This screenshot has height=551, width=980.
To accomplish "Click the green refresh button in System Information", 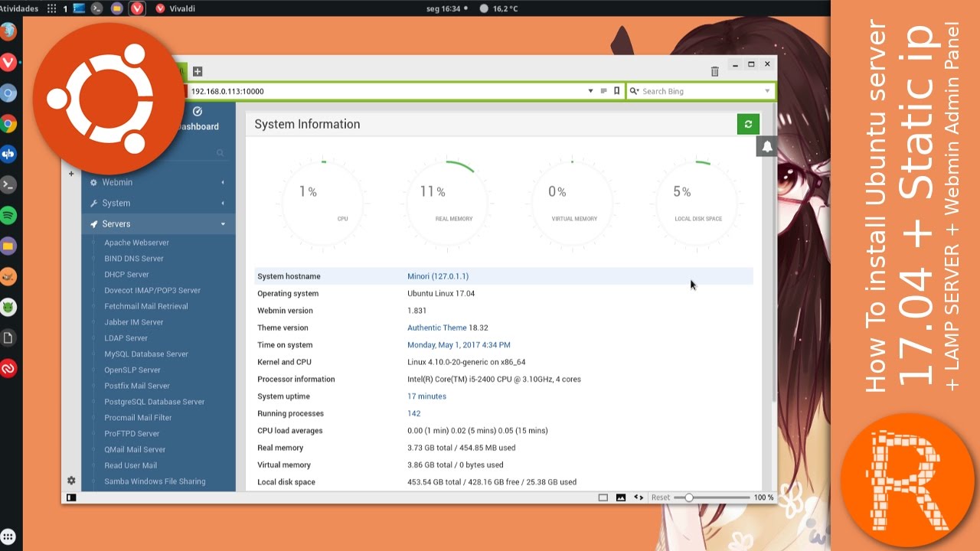I will (748, 124).
